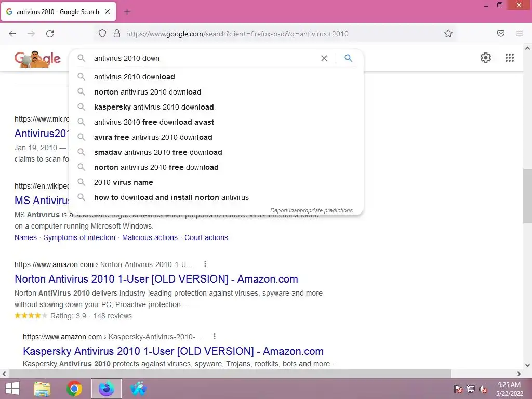This screenshot has width=532, height=399.
Task: Click the horizontal scrollbar thumb
Action: pos(230,374)
